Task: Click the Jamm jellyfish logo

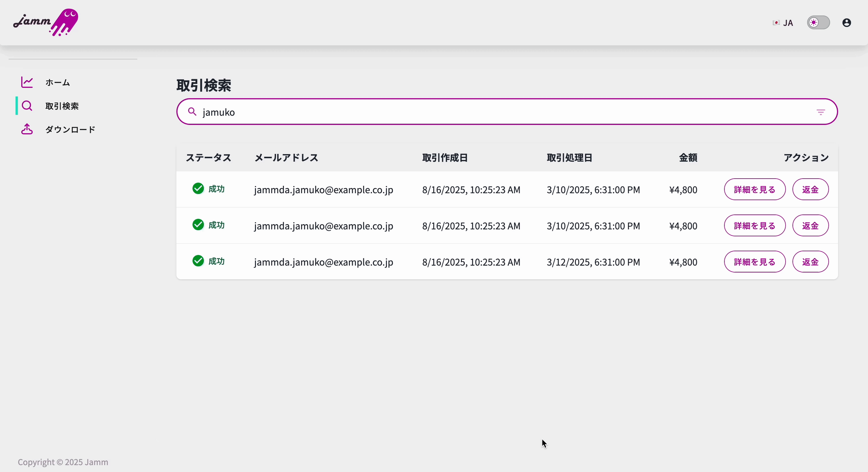Action: click(46, 22)
